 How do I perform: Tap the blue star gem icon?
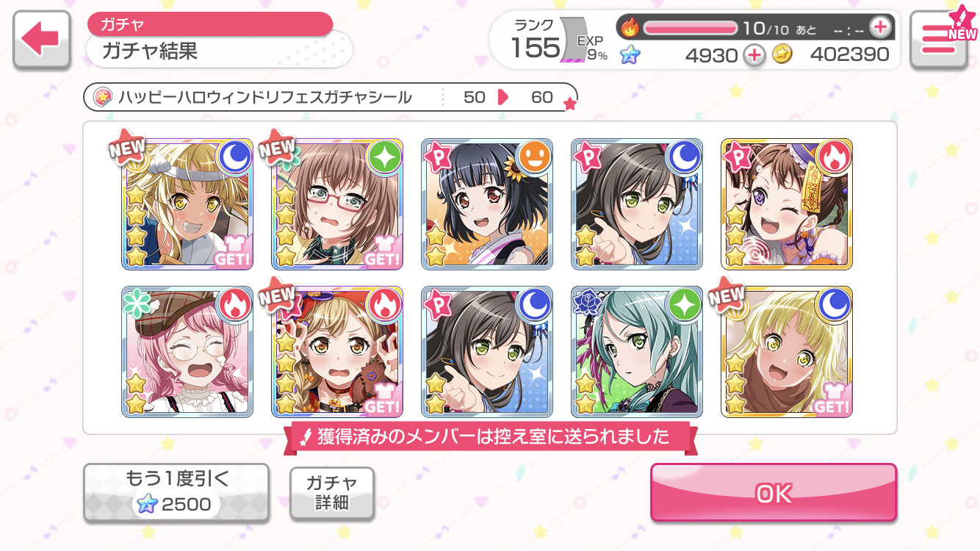coord(630,54)
